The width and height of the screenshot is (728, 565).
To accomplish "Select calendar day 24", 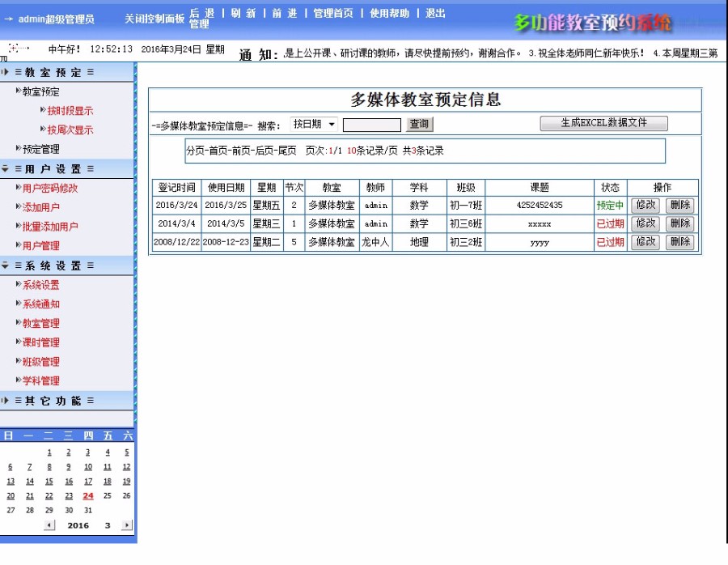I will pos(87,496).
